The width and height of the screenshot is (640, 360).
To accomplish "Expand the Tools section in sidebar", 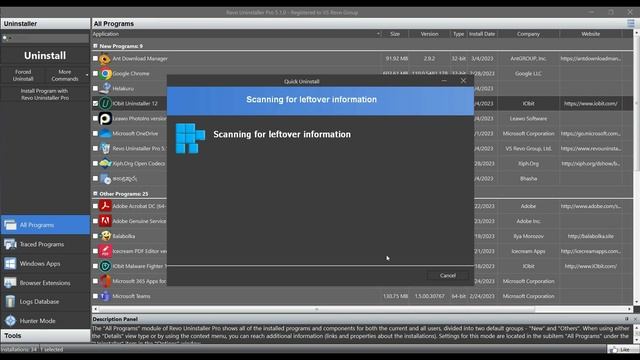I will 45,336.
